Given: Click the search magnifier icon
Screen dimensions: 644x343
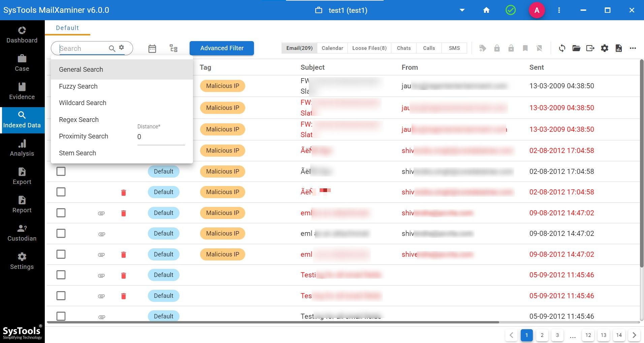Looking at the screenshot, I should coord(112,49).
